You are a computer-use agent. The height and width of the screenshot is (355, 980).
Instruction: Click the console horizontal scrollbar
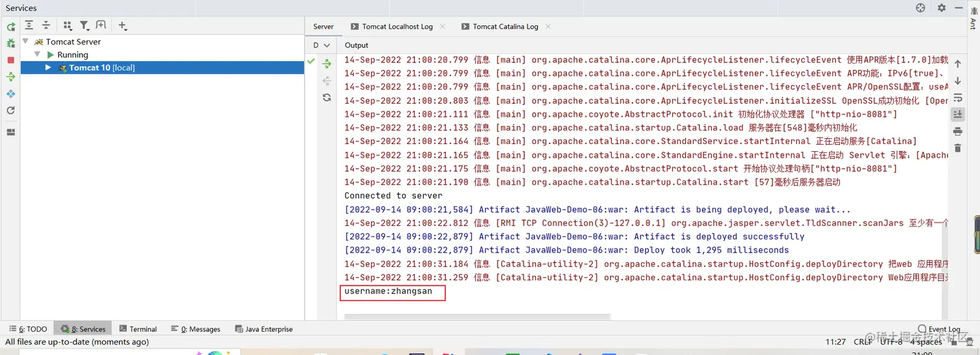(477, 317)
